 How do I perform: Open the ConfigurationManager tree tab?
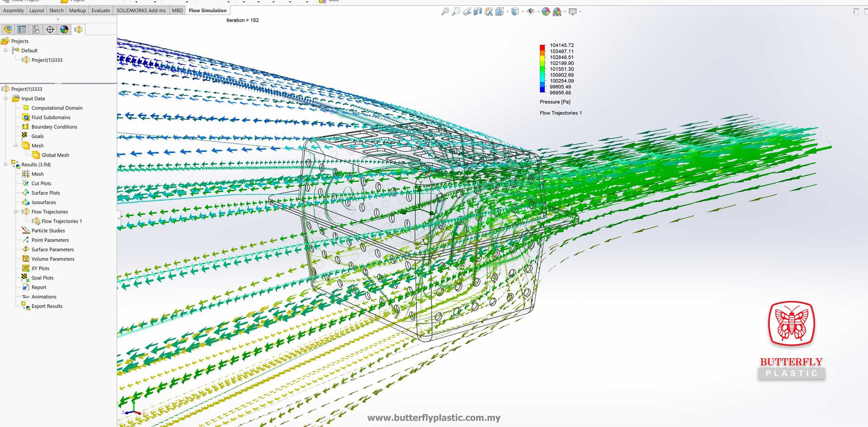click(36, 30)
